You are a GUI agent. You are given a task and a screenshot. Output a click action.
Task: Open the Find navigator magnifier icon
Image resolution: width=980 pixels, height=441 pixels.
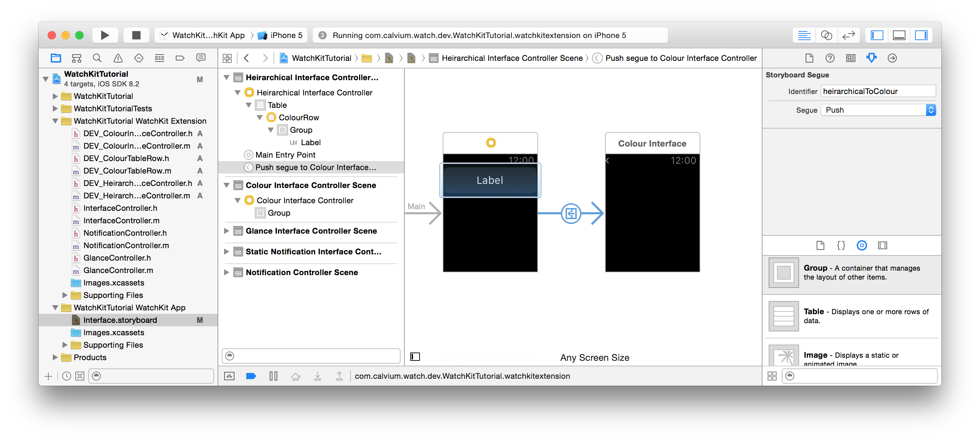pos(97,58)
